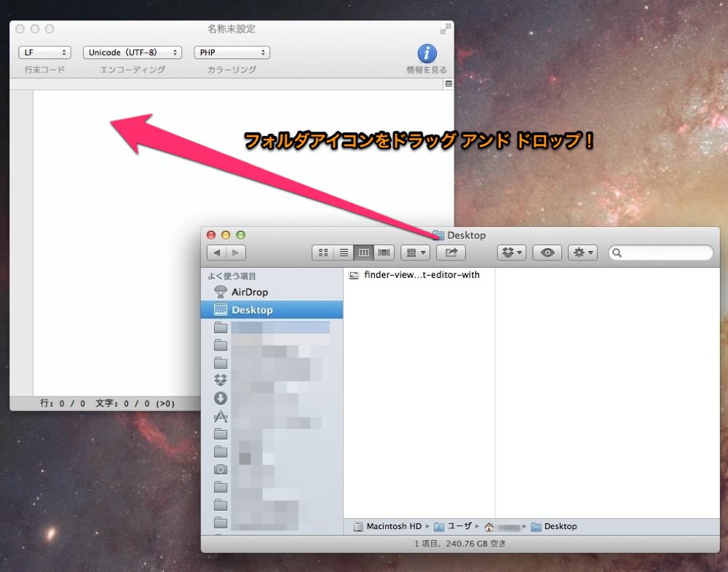
Task: Open the arrange-by dropdown in Finder
Action: coord(415,253)
